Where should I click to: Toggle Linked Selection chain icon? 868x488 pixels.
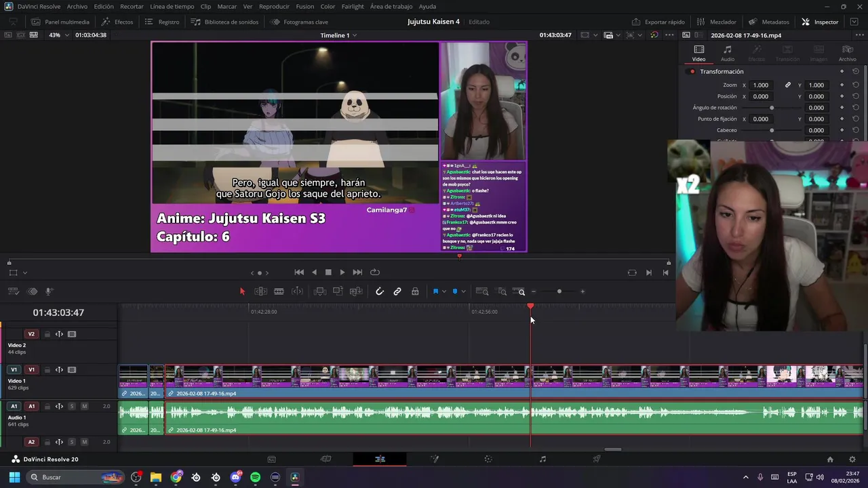coord(397,291)
